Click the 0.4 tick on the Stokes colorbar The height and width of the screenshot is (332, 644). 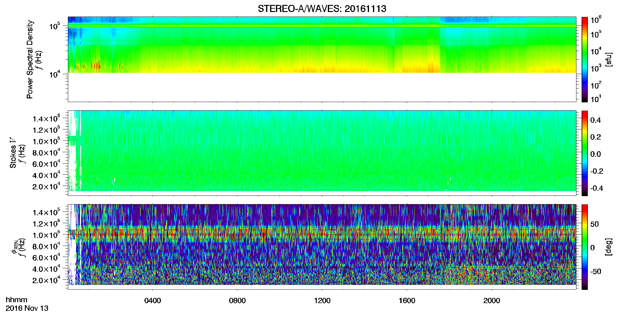595,120
